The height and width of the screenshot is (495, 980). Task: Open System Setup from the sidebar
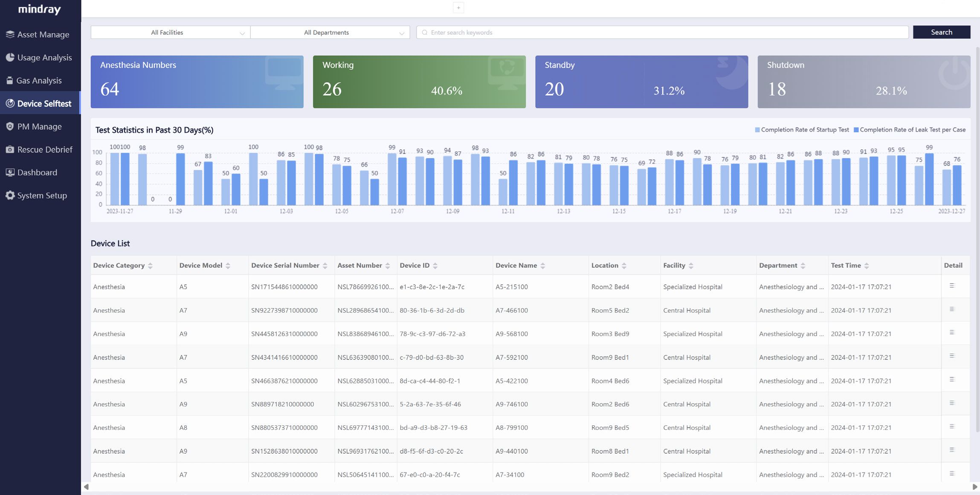pos(41,195)
